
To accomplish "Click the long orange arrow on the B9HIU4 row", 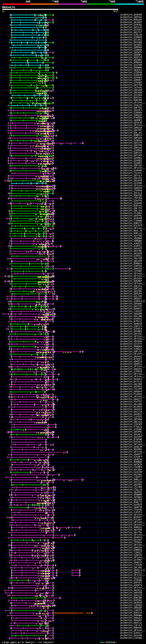I will tap(73, 613).
